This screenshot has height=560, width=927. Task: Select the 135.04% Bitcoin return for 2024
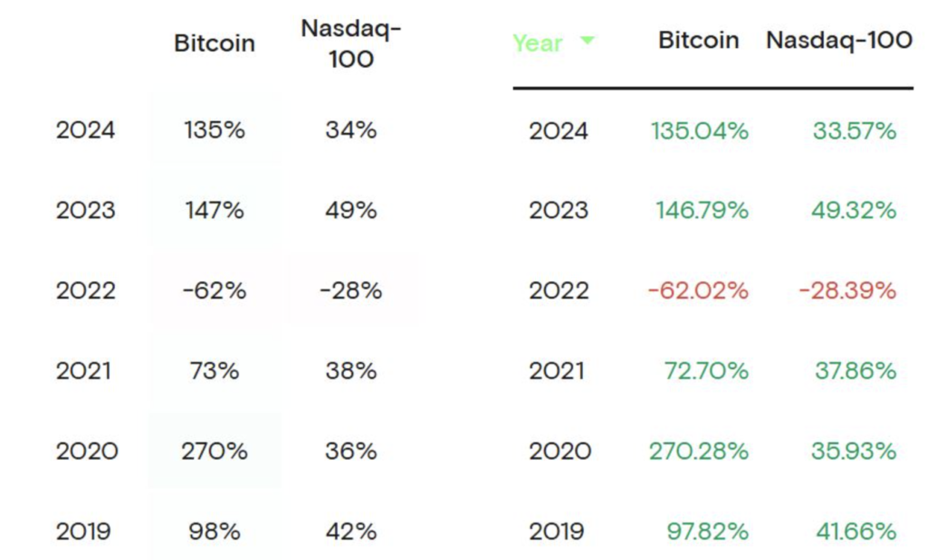pos(699,131)
